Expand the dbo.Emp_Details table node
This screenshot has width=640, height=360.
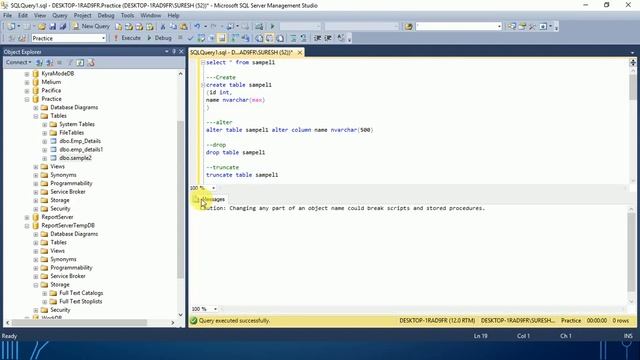[x=45, y=141]
